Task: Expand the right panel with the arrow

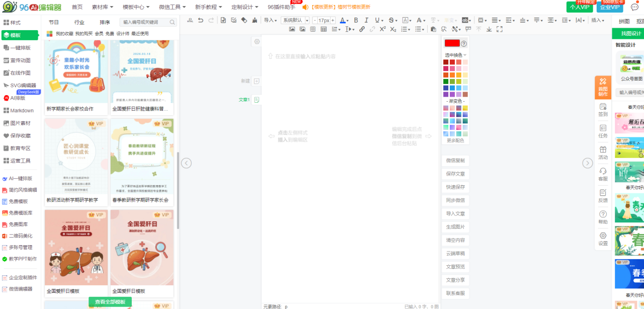Action: pos(588,163)
